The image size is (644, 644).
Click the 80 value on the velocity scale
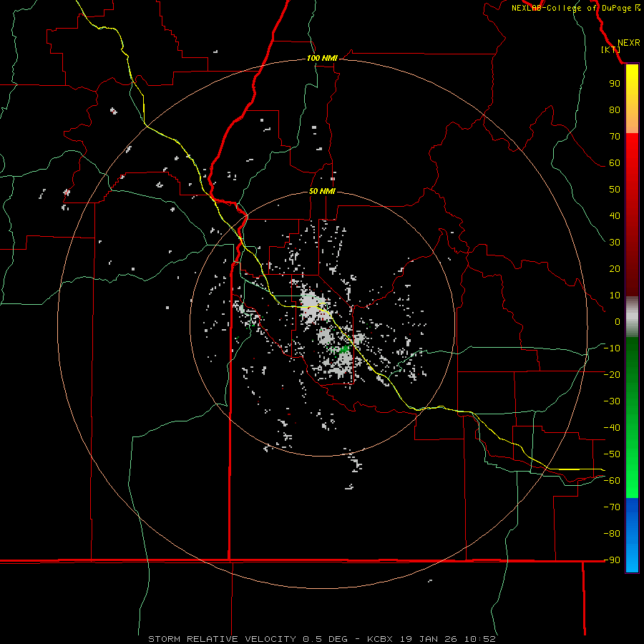tap(615, 109)
